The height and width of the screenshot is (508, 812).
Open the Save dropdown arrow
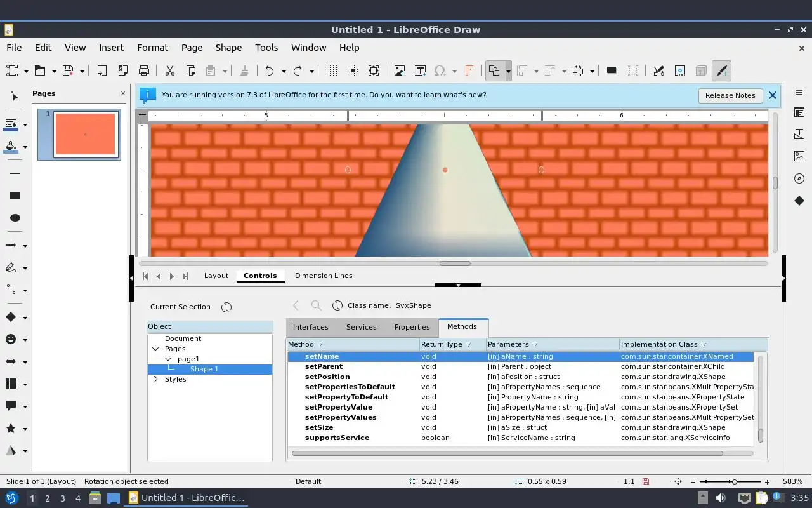82,71
